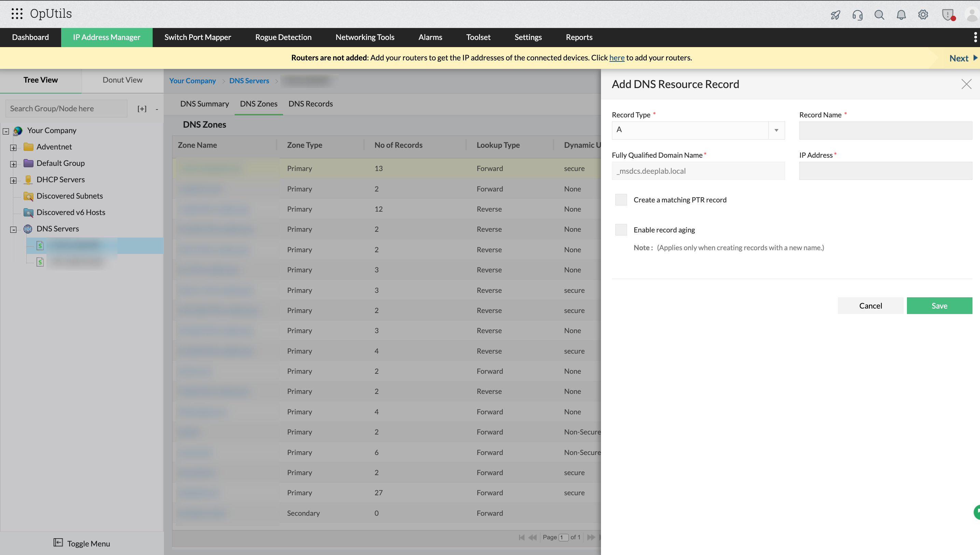Click the 'here' link to add routers
The height and width of the screenshot is (555, 980).
617,58
